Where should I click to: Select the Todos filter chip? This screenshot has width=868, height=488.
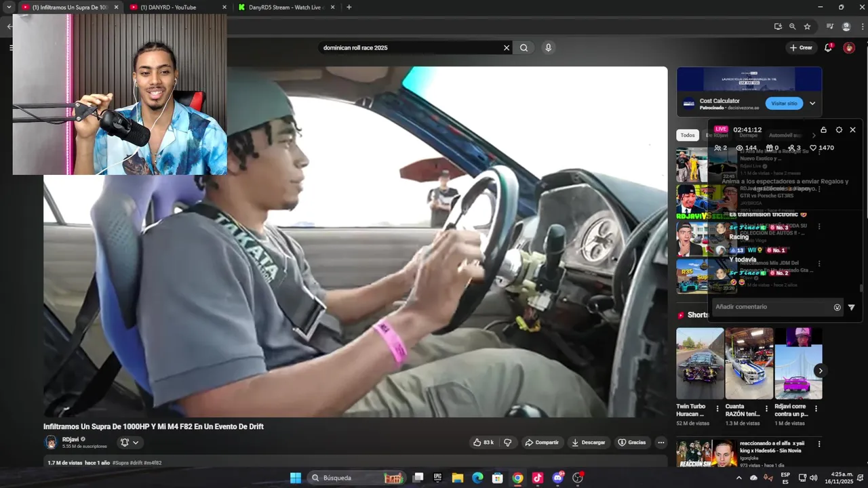tap(688, 136)
